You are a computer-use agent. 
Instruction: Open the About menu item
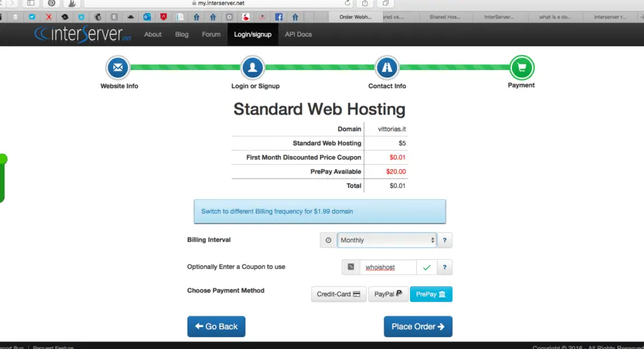point(153,35)
